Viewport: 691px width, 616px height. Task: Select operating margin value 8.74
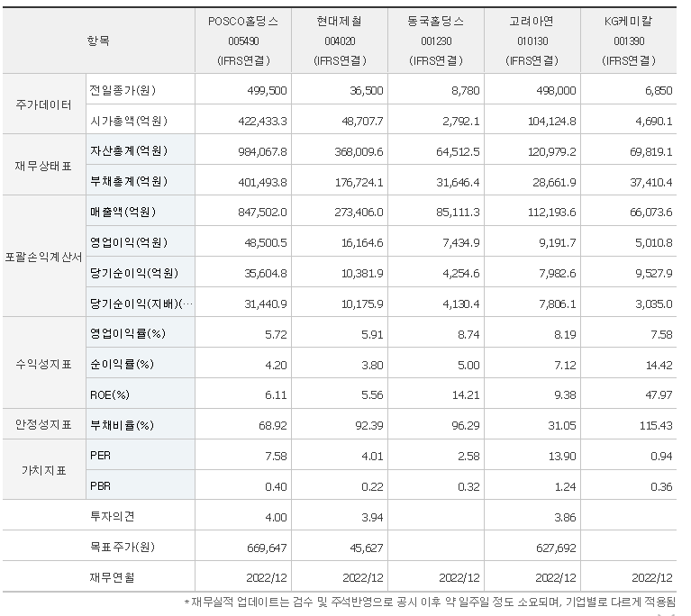(468, 335)
